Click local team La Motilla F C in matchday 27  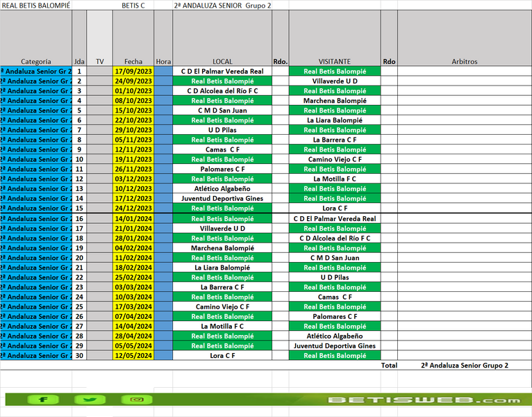tap(222, 327)
